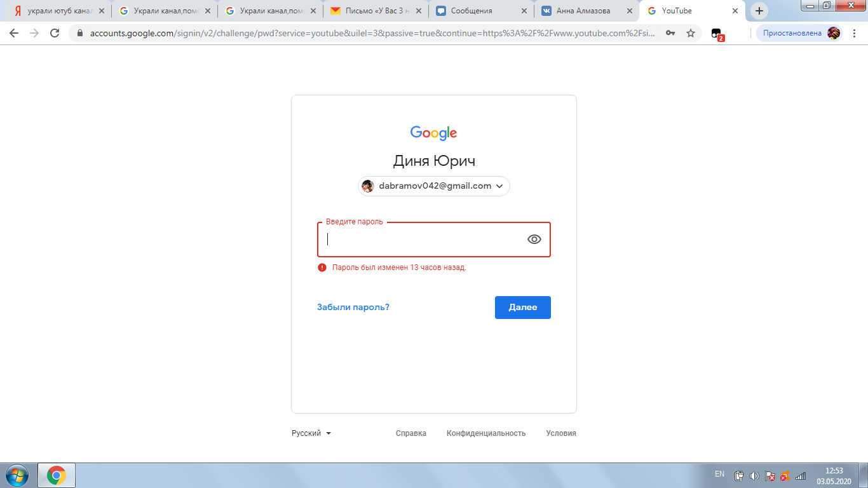
Task: Close the 'Анна Алмазова' tab
Action: coord(630,11)
